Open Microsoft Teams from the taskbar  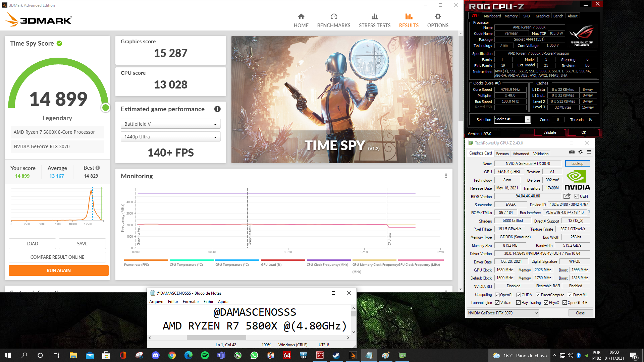(x=221, y=355)
